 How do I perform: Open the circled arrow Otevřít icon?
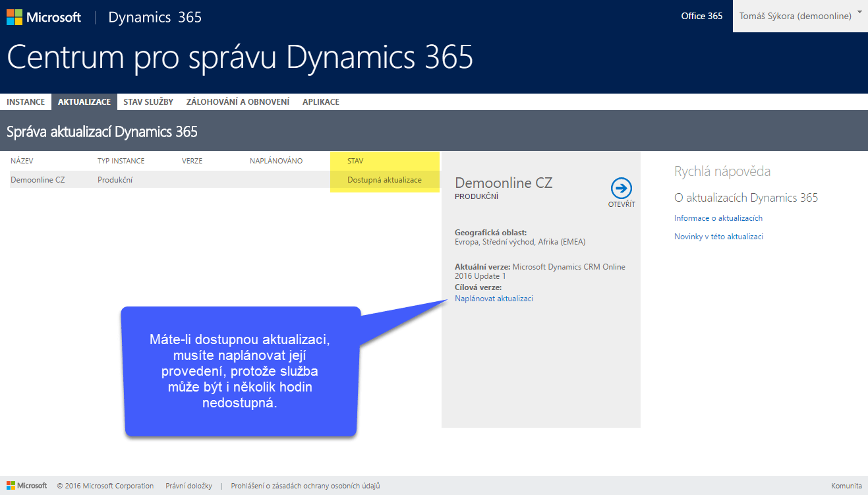[621, 189]
